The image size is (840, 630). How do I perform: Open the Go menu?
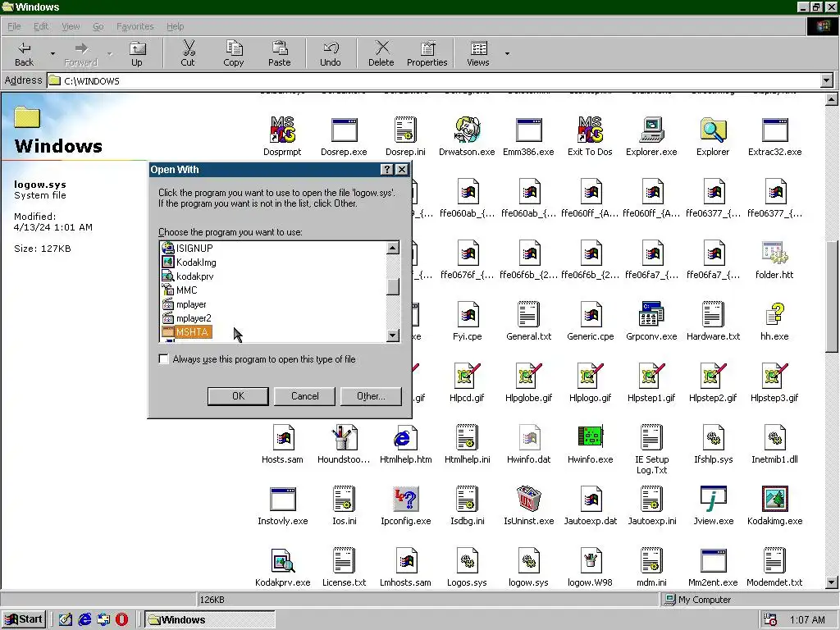(98, 26)
